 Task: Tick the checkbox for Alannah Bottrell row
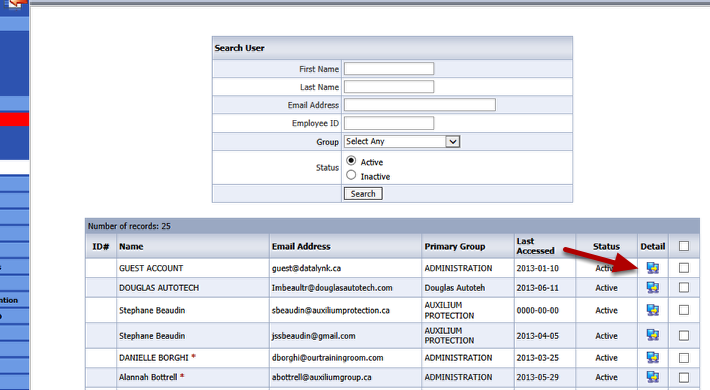(x=684, y=377)
